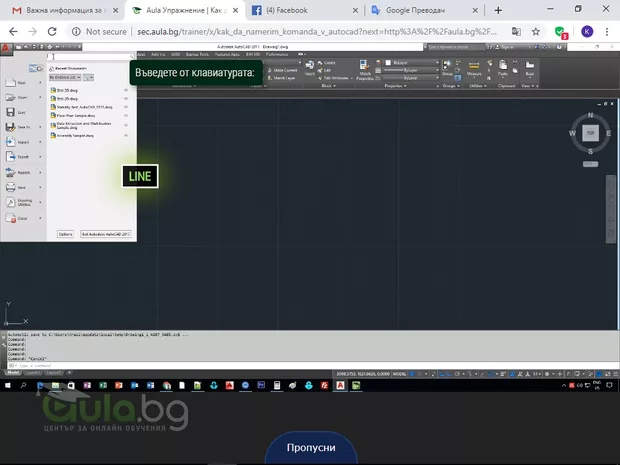This screenshot has height=465, width=620.
Task: Click the Chrome reload page icon
Action: [52, 31]
